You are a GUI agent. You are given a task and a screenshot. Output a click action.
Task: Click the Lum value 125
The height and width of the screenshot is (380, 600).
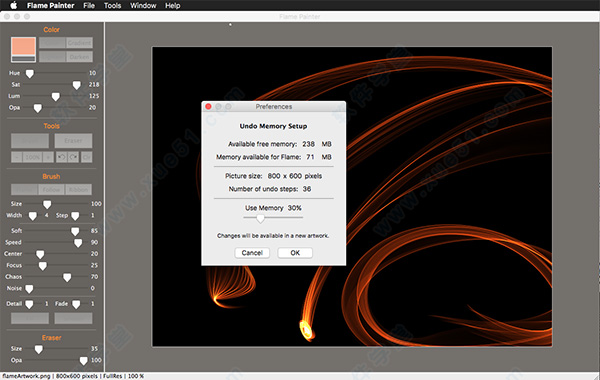(94, 96)
